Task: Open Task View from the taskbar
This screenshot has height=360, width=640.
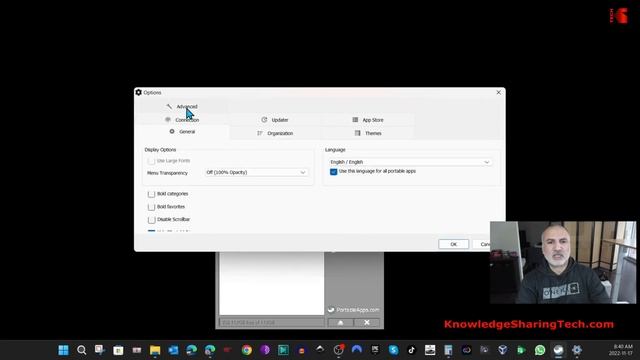Action: (x=100, y=350)
